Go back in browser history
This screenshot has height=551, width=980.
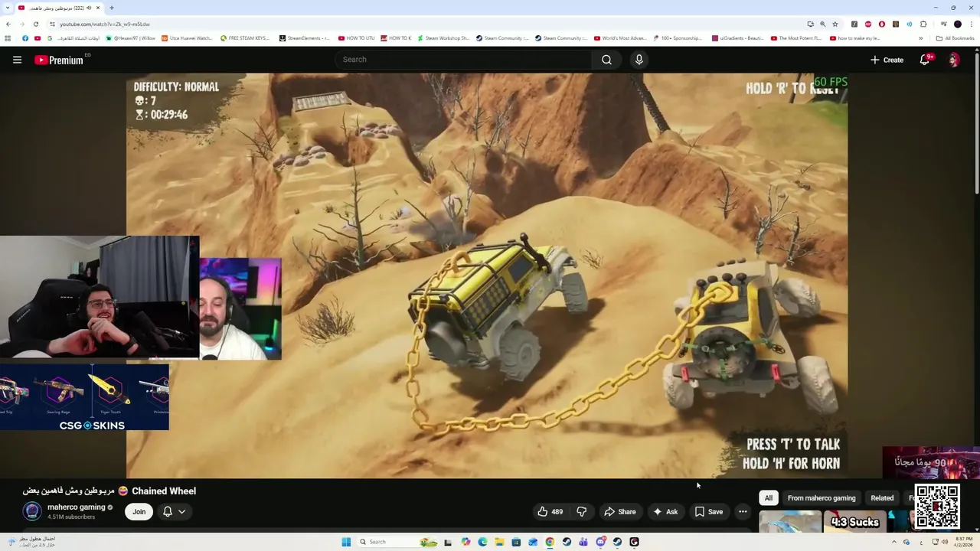click(8, 24)
